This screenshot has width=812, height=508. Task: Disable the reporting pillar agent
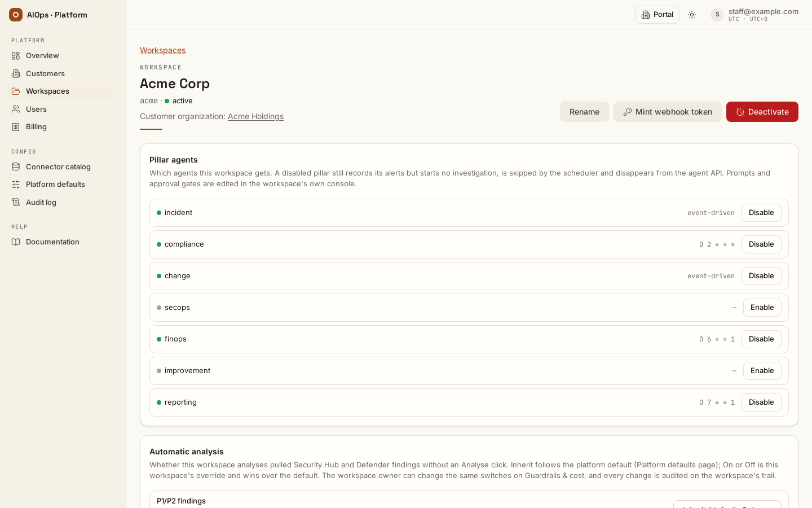[761, 402]
